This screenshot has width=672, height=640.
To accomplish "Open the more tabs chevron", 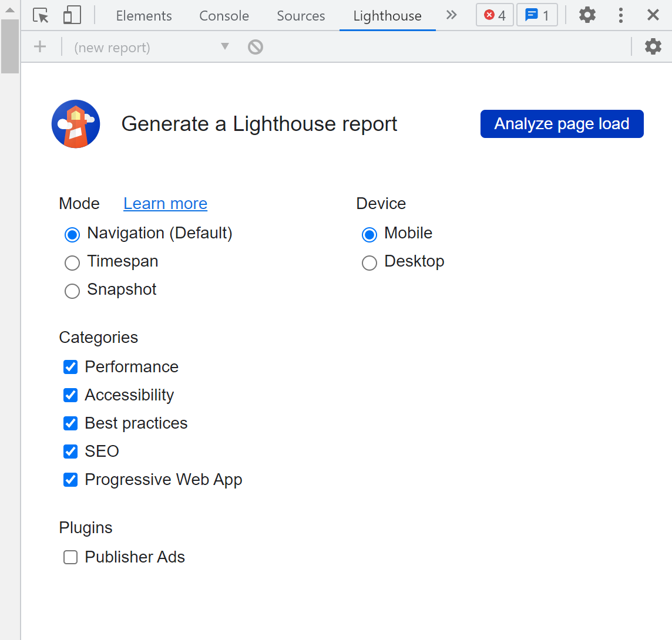I will (x=451, y=15).
